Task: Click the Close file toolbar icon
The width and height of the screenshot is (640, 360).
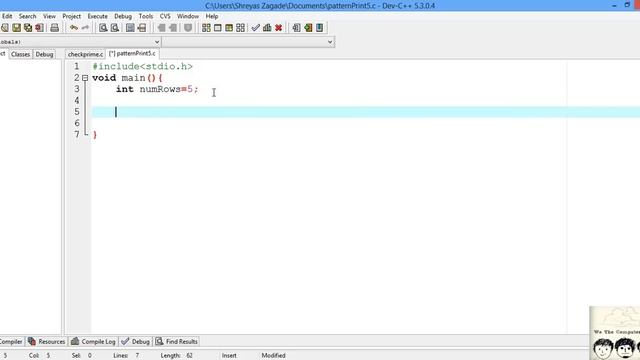Action: [x=39, y=28]
